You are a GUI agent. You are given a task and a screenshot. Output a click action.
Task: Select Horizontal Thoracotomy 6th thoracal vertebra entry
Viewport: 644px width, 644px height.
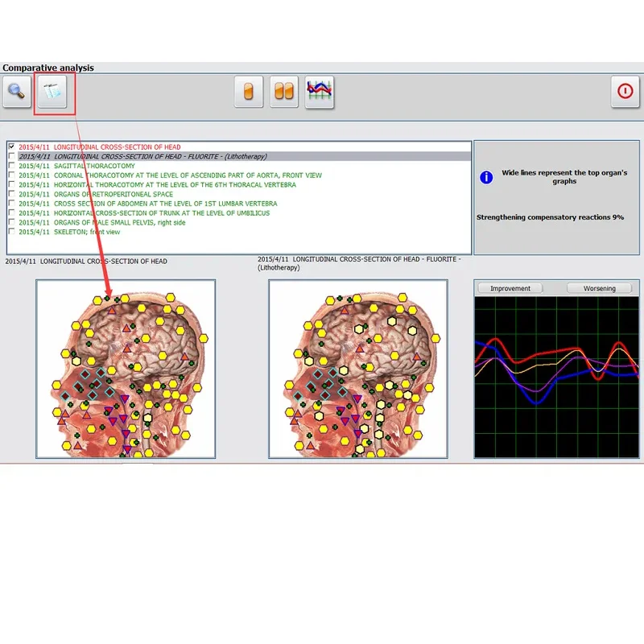coord(157,184)
